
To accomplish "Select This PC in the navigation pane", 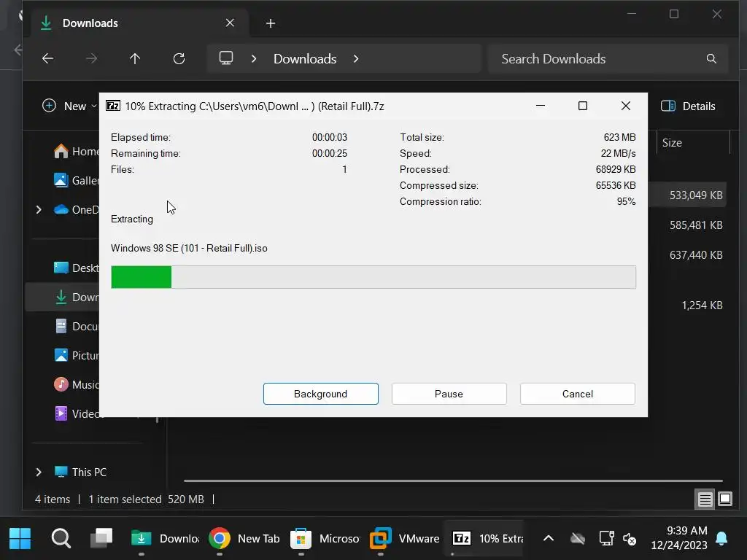I will (80, 472).
